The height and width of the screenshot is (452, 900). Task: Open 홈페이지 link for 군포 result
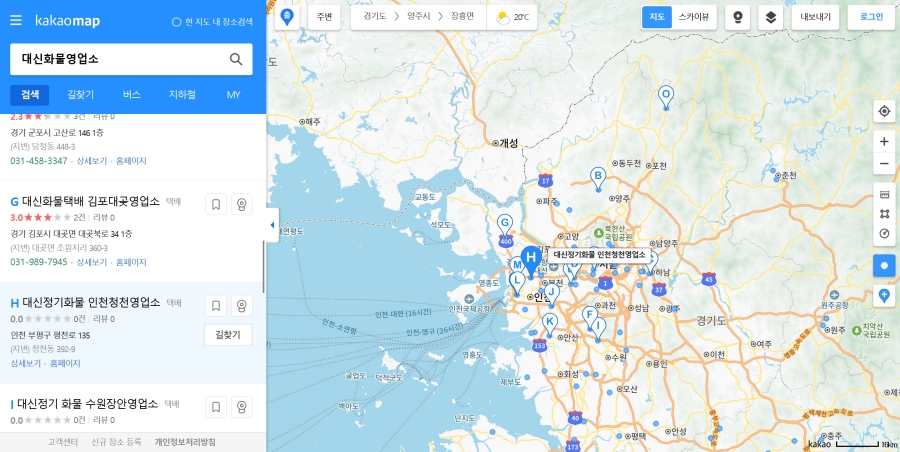pyautogui.click(x=131, y=161)
